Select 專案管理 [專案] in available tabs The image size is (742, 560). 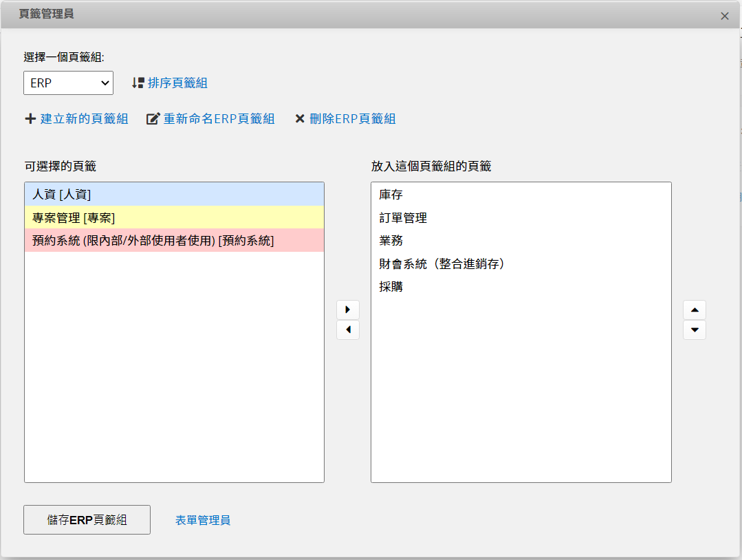174,218
